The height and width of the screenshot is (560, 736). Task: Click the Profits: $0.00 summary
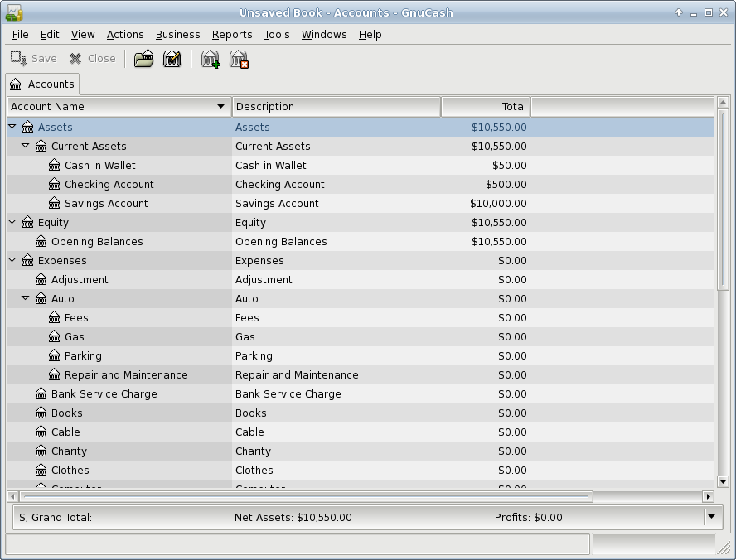tap(528, 517)
